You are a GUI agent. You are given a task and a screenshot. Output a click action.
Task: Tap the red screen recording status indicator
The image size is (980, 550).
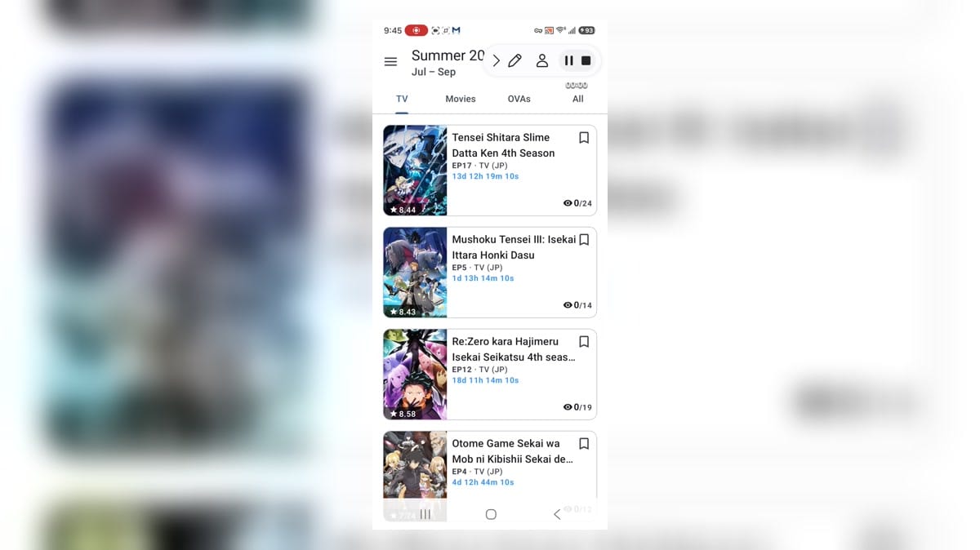coord(416,30)
